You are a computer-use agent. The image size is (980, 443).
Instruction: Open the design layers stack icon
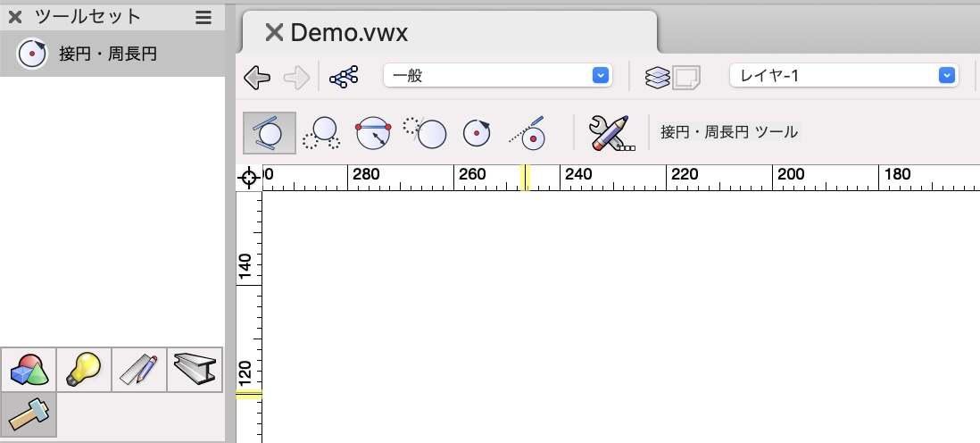(x=657, y=78)
